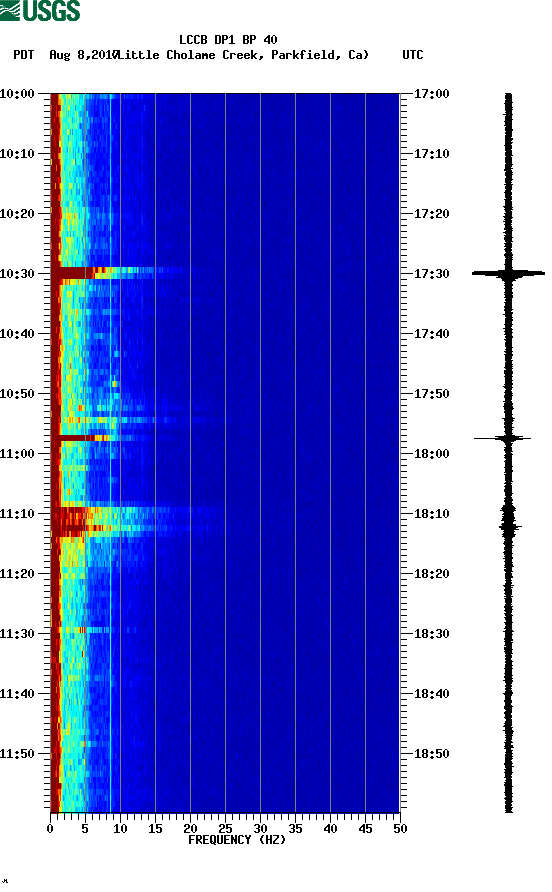Click the '10:00' PDT time label
Image resolution: width=552 pixels, height=892 pixels.
click(17, 94)
